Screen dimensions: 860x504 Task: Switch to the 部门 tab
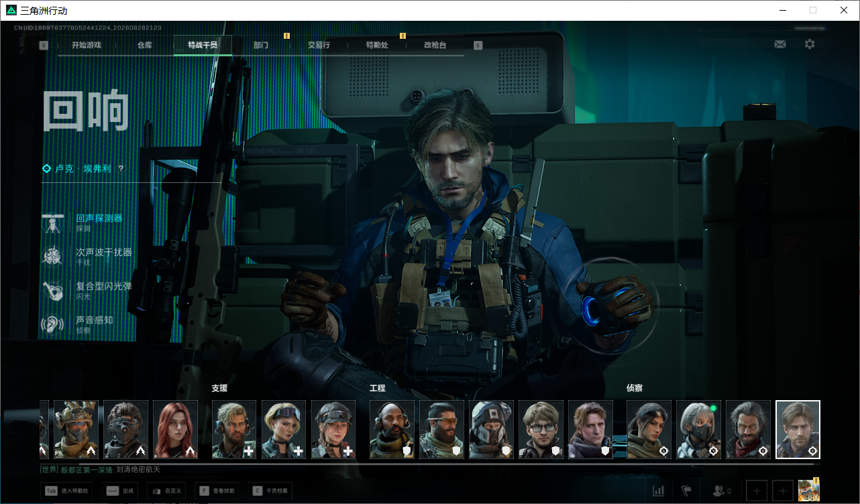(261, 45)
